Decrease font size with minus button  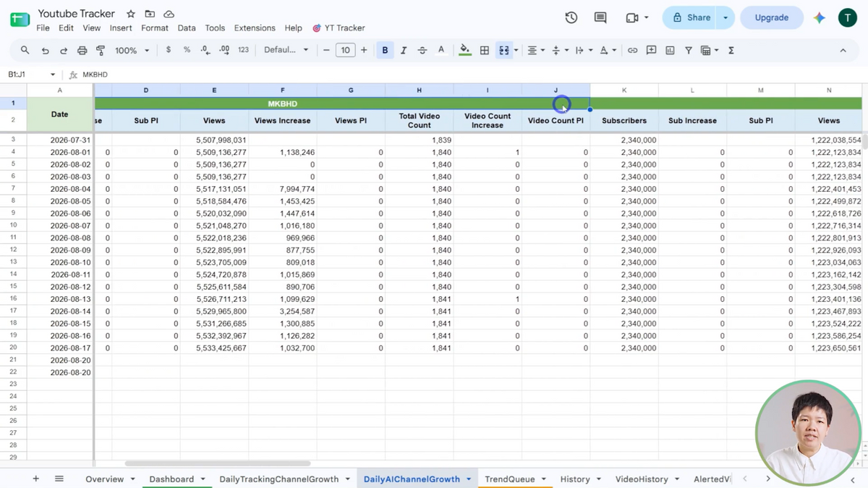click(326, 50)
